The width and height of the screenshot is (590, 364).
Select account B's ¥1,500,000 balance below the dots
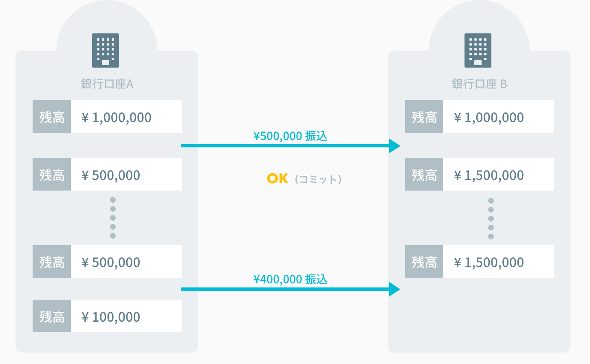(x=489, y=262)
